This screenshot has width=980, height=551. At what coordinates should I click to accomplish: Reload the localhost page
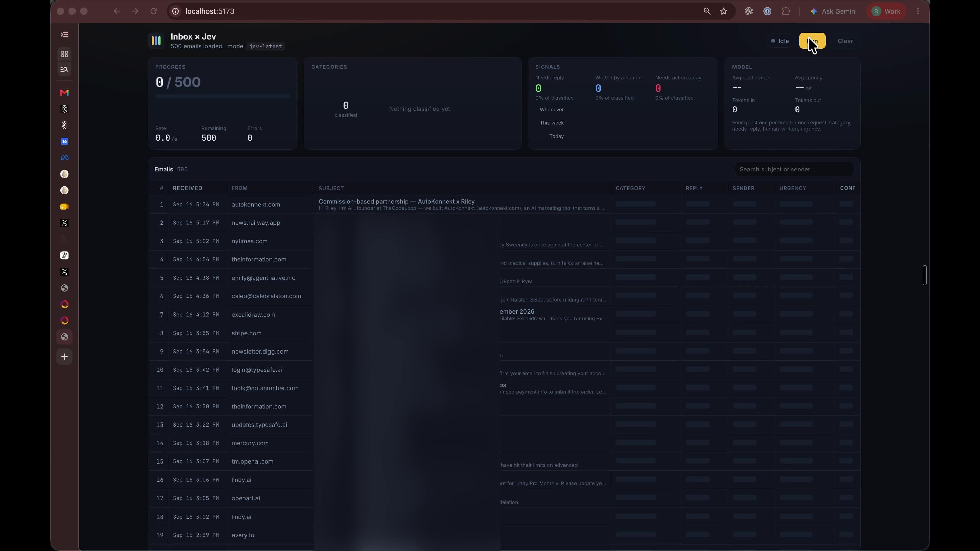154,11
